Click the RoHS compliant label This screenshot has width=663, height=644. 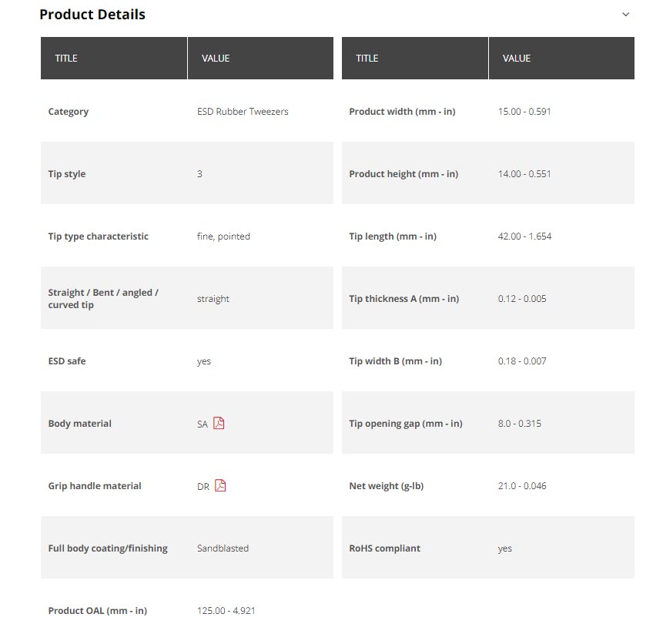tap(384, 548)
